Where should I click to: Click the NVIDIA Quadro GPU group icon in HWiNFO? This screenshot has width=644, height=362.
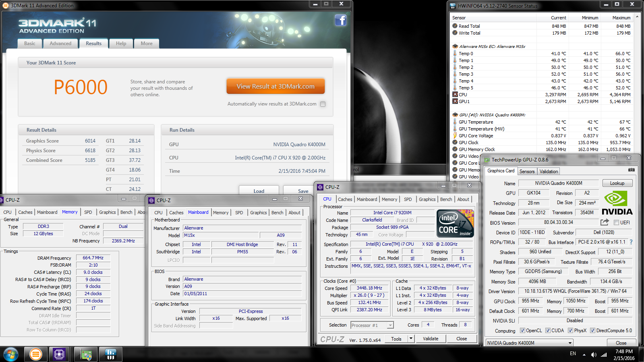(x=455, y=115)
